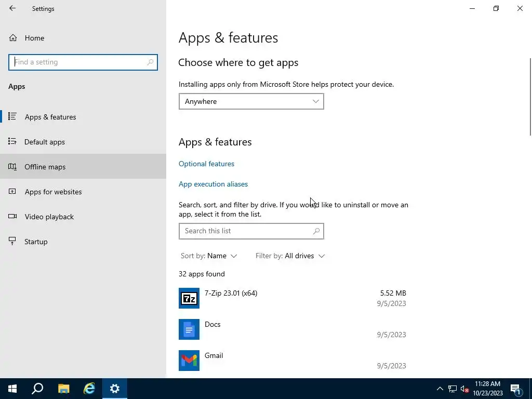Open File Explorer from taskbar

pyautogui.click(x=63, y=389)
